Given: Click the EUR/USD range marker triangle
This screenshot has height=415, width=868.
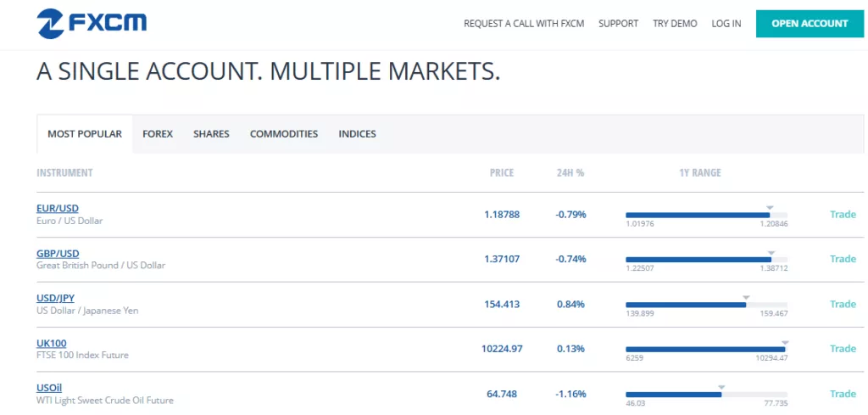Looking at the screenshot, I should pyautogui.click(x=770, y=207).
